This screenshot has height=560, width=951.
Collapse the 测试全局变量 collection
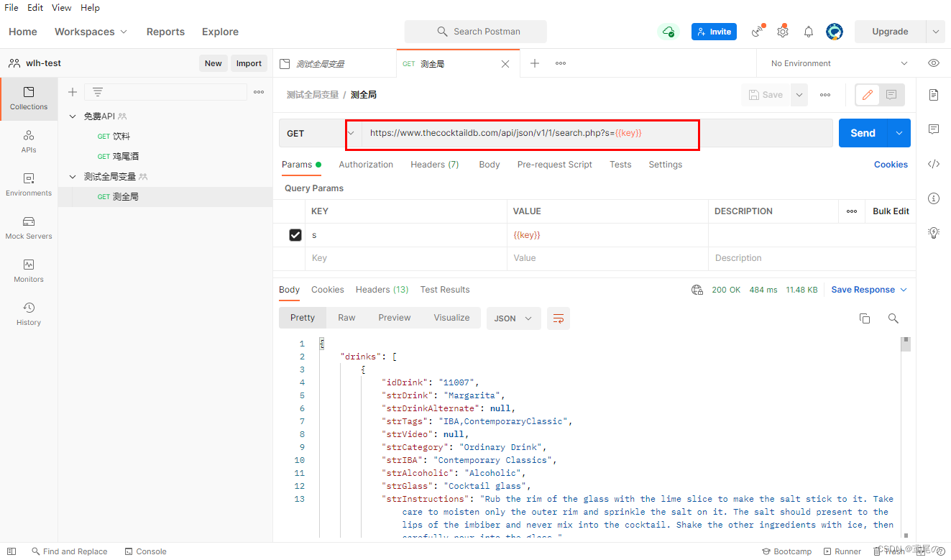coord(73,177)
